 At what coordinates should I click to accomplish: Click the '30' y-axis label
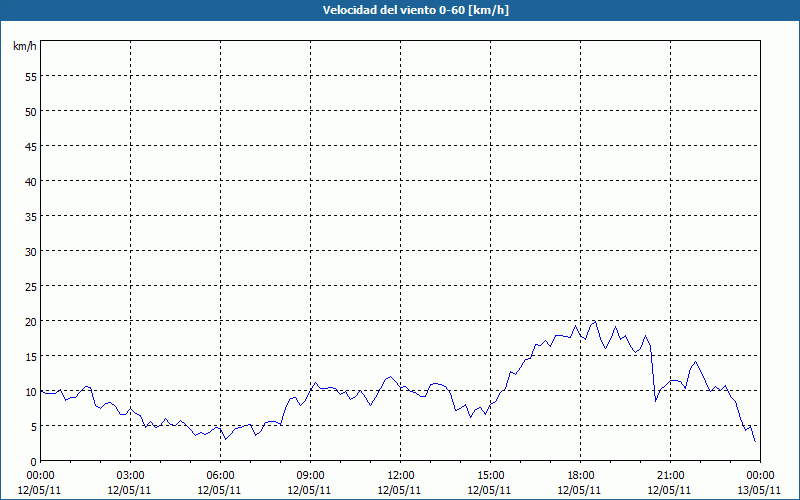(x=31, y=252)
